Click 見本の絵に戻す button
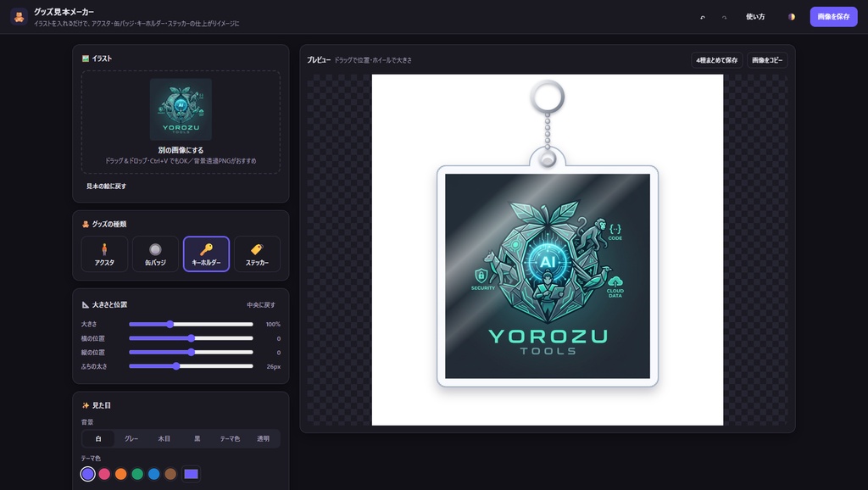This screenshot has width=868, height=490. click(x=106, y=186)
